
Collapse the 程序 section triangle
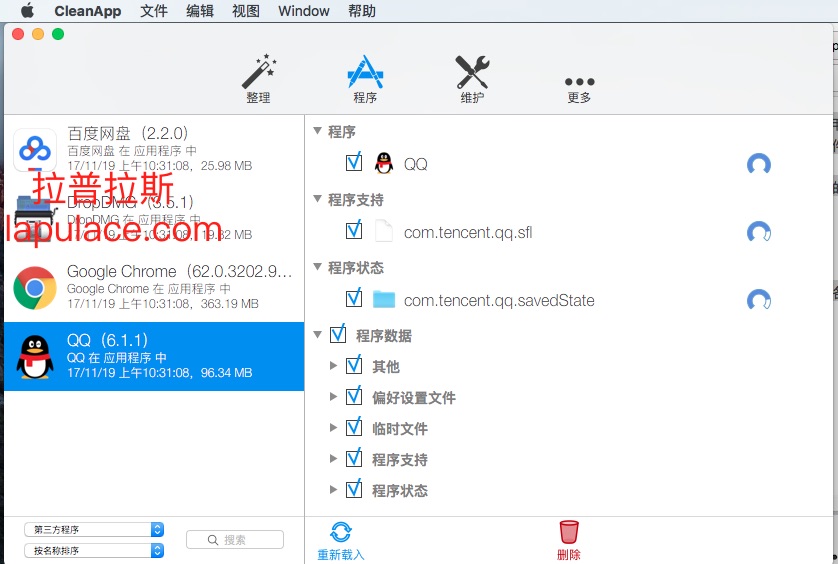pos(317,130)
